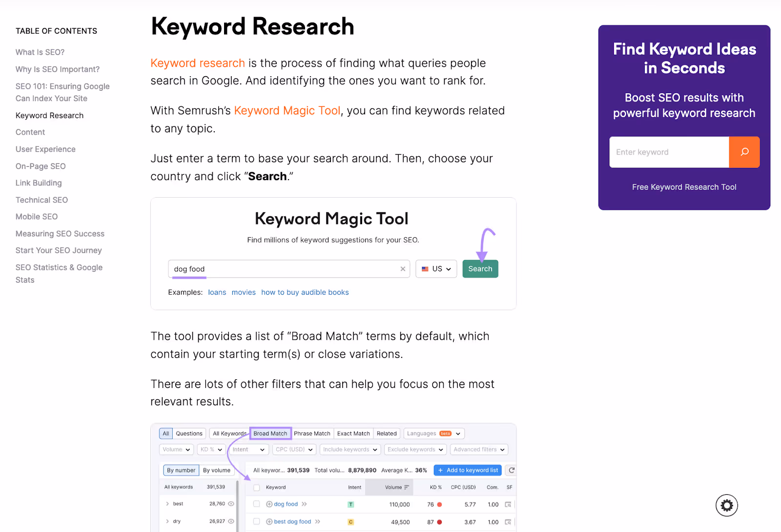Jump to the Technical SEO section
The width and height of the screenshot is (781, 532).
(41, 200)
